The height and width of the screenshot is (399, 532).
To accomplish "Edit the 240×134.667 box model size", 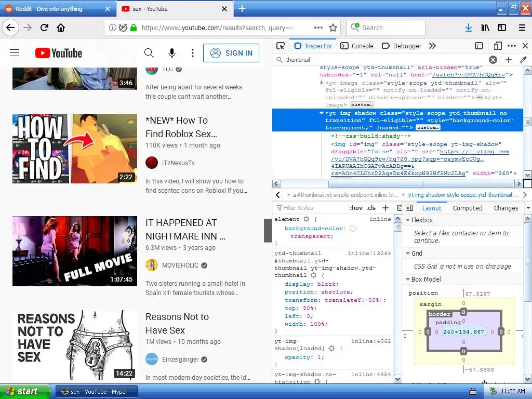I will [x=463, y=331].
